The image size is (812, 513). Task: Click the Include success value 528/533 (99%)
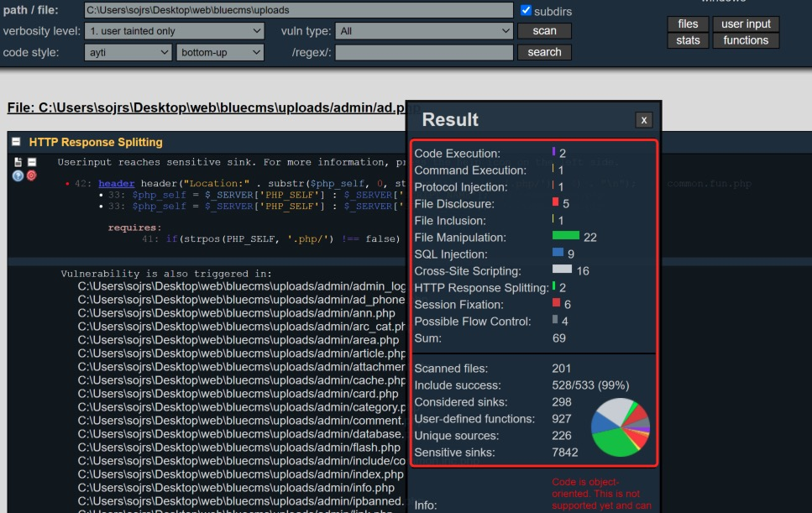[x=590, y=385]
